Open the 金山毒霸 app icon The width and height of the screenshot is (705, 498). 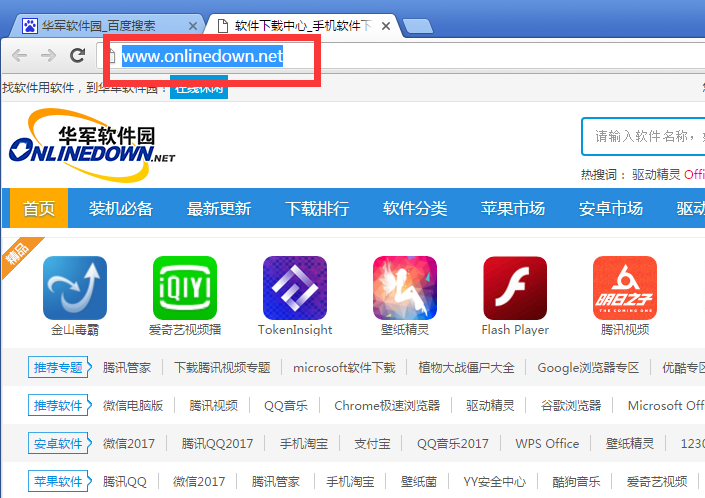[75, 288]
